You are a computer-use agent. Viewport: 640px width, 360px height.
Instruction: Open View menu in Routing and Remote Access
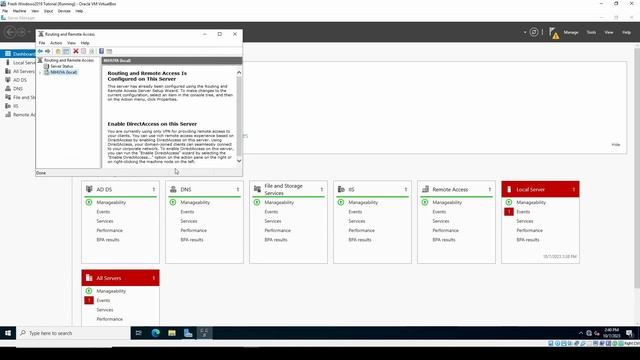tap(71, 43)
